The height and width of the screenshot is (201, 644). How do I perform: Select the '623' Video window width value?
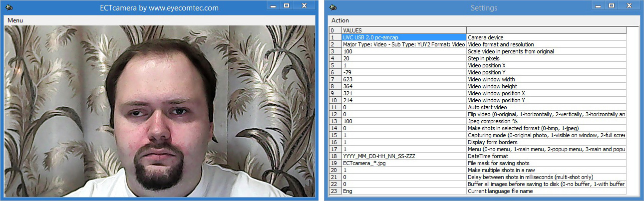click(x=404, y=79)
